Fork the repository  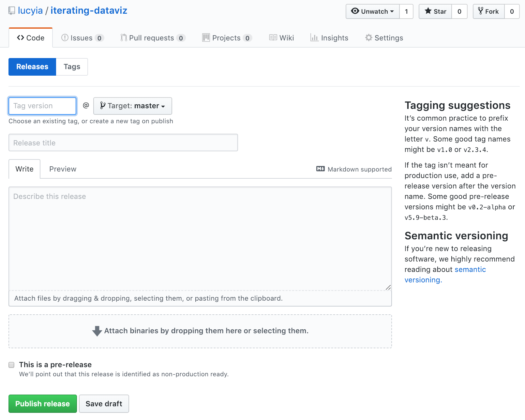click(489, 11)
